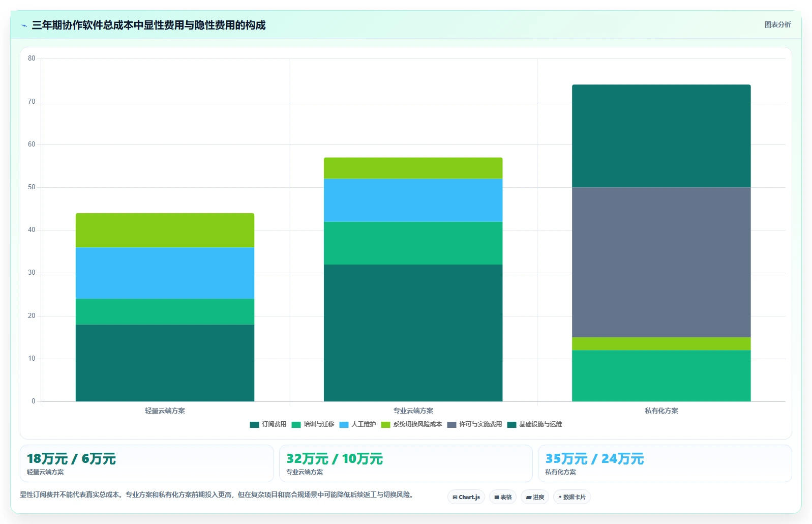Viewport: 812px width, 524px height.
Task: Click the 18万元 / 6万元 stat card
Action: tap(147, 463)
